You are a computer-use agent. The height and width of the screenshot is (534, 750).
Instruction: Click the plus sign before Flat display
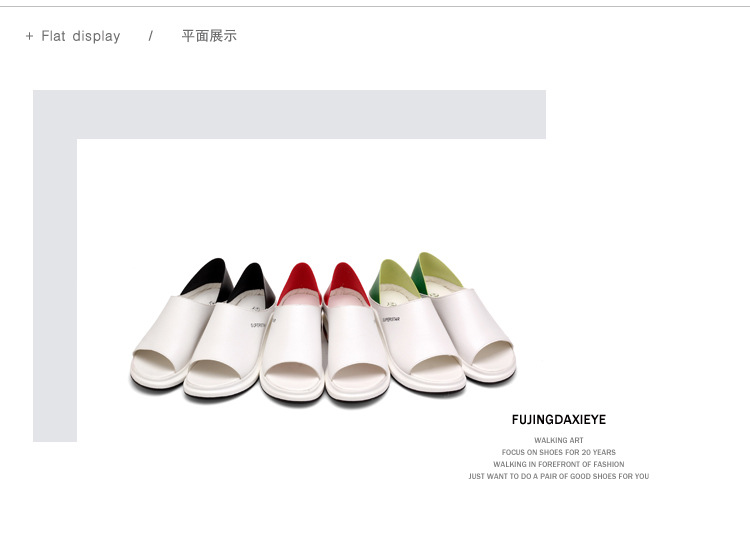(x=29, y=36)
